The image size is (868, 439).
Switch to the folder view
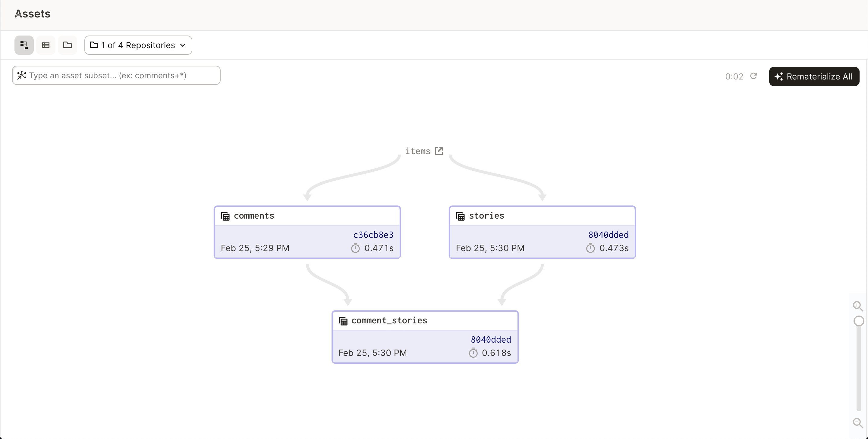click(68, 45)
